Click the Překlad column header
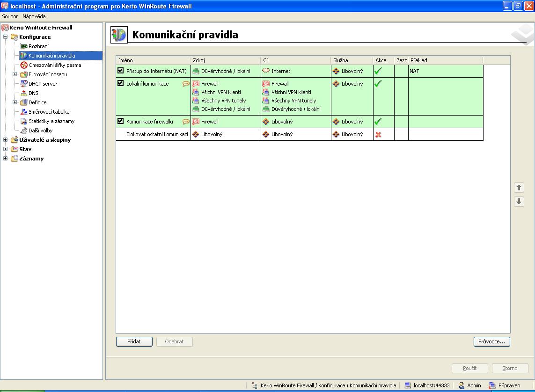 pos(445,60)
